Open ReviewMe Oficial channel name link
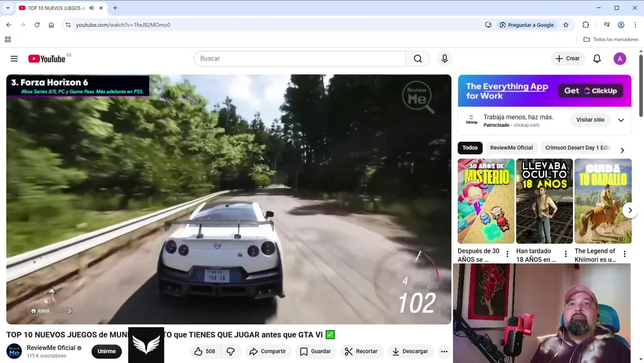The height and width of the screenshot is (363, 644). [51, 348]
